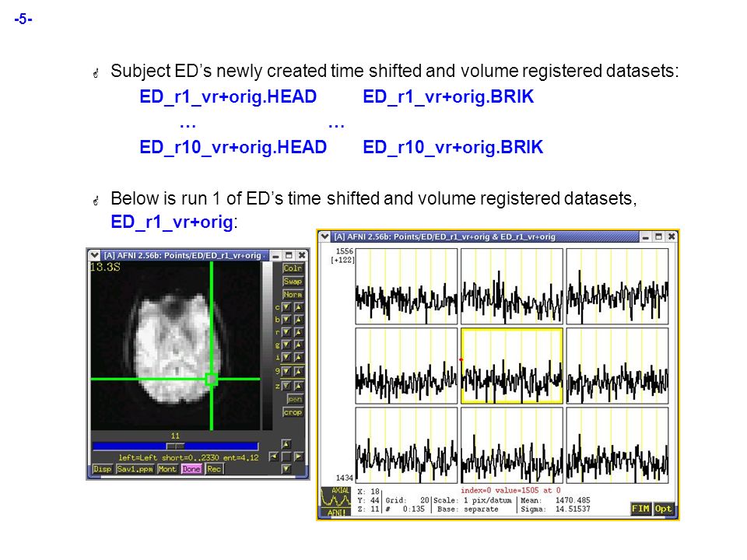This screenshot has width=747, height=560.
Task: Raise brightness with the 'b' up arrow
Action: [x=298, y=320]
